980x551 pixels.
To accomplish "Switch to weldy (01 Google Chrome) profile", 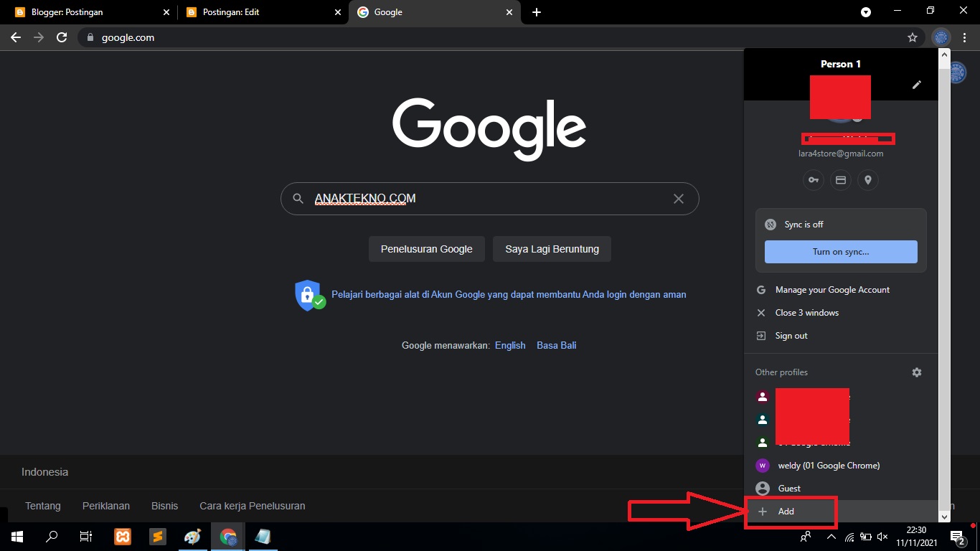I will click(x=841, y=466).
